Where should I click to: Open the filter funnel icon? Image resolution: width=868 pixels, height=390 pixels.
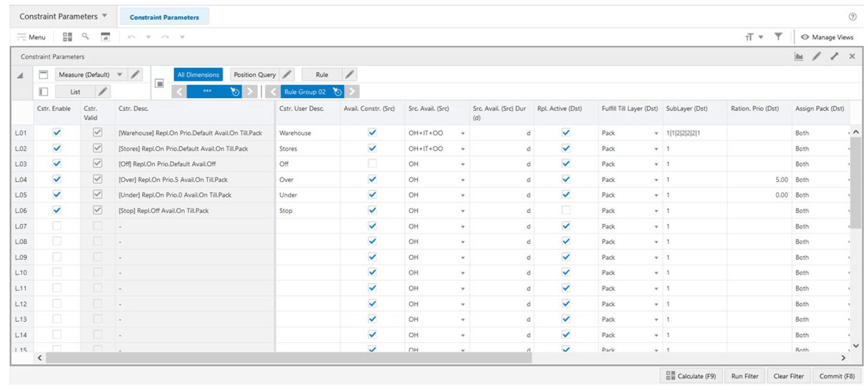click(x=778, y=37)
